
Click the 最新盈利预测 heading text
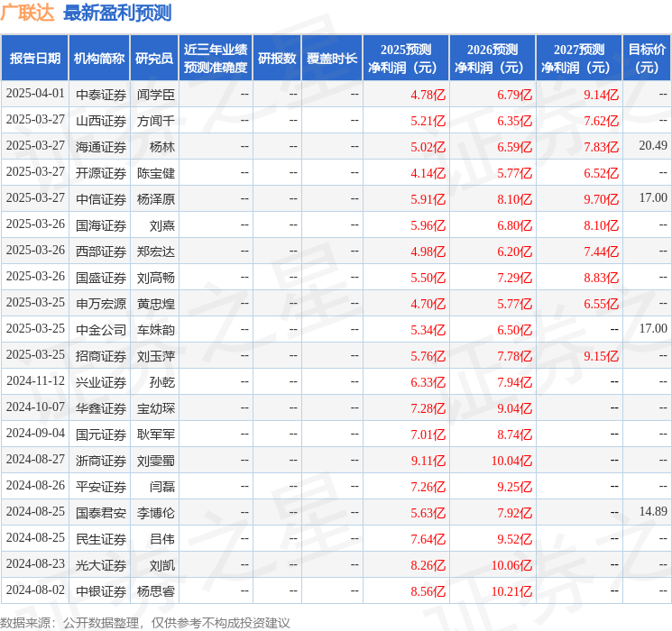(117, 14)
